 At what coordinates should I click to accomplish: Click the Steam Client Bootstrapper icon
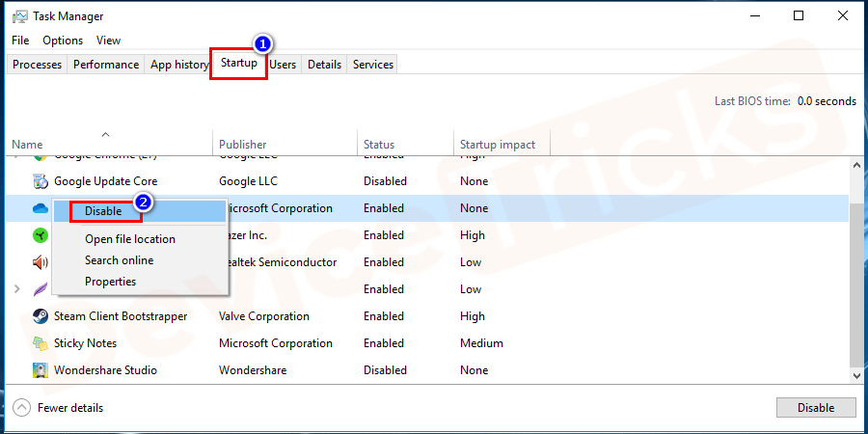41,316
